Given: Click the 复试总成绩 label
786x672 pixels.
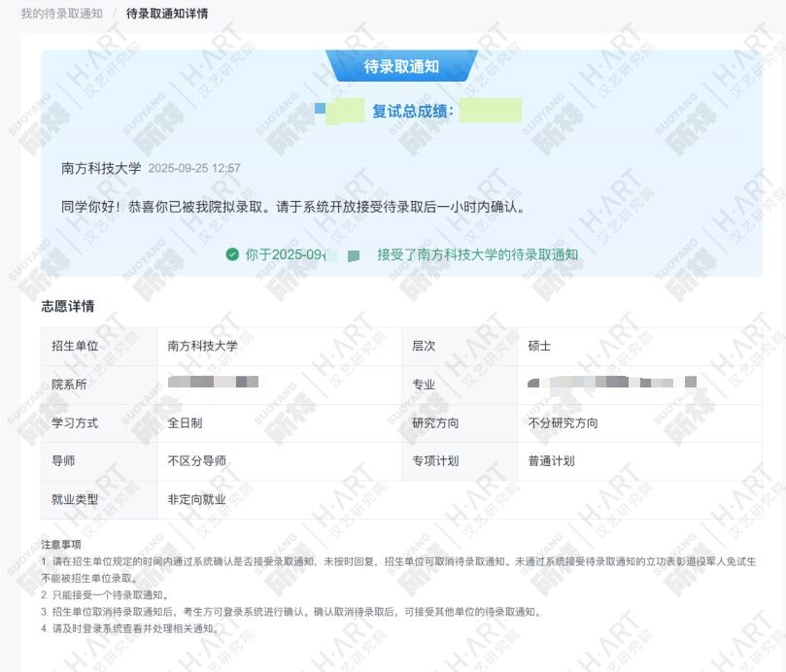Looking at the screenshot, I should click(413, 112).
